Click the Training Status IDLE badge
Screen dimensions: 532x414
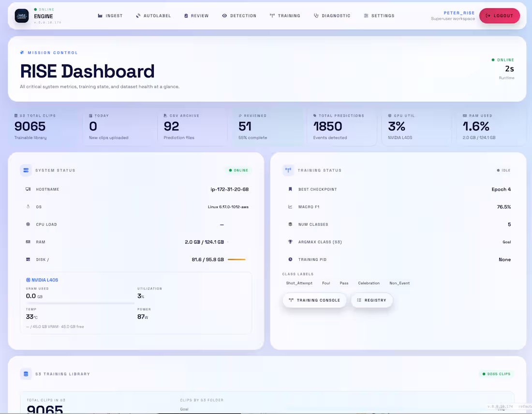[x=503, y=170]
